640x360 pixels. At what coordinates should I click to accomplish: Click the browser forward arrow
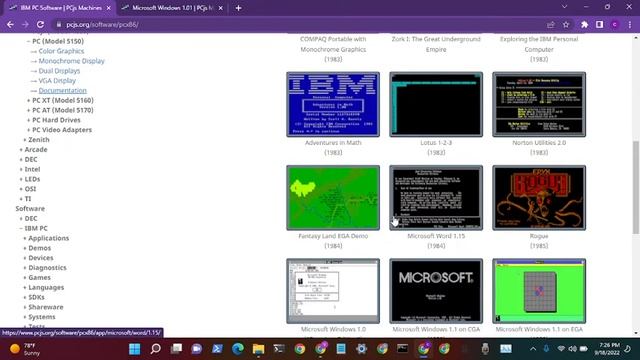25,24
